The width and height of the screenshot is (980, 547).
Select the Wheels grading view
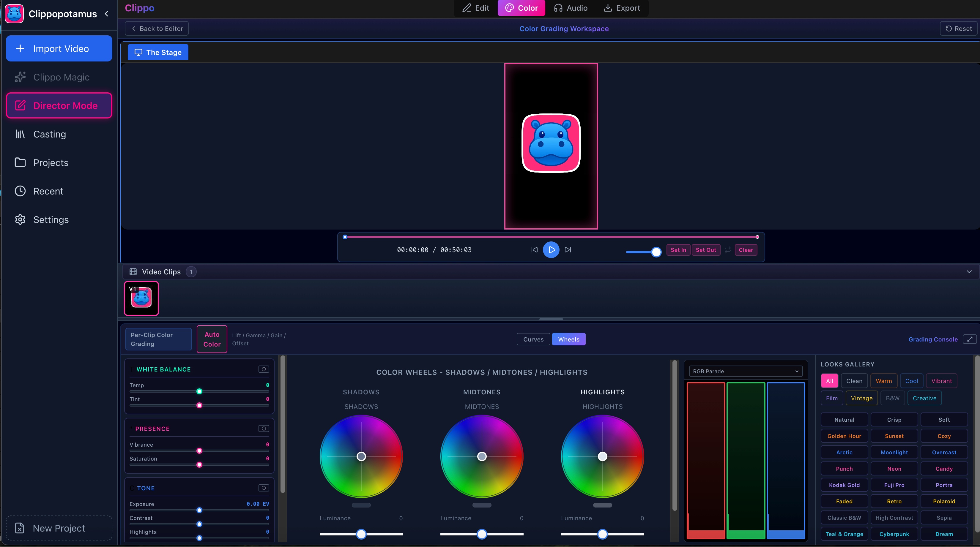coord(569,339)
